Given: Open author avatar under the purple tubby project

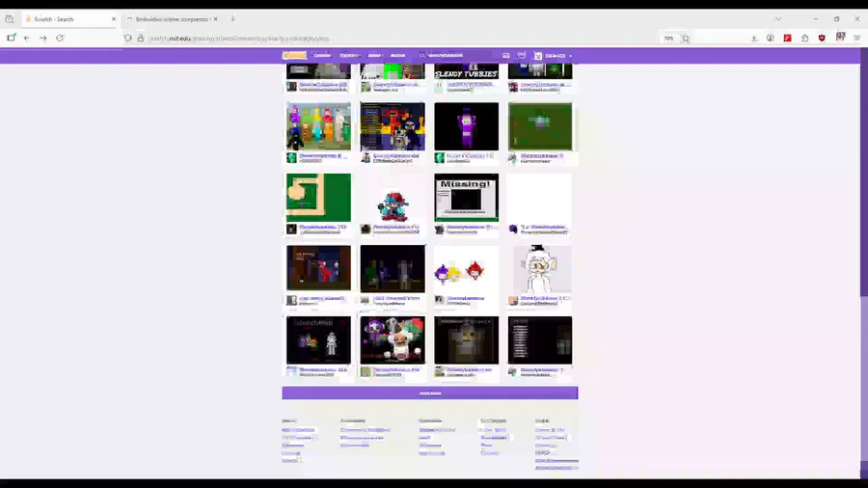Looking at the screenshot, I should (440, 158).
